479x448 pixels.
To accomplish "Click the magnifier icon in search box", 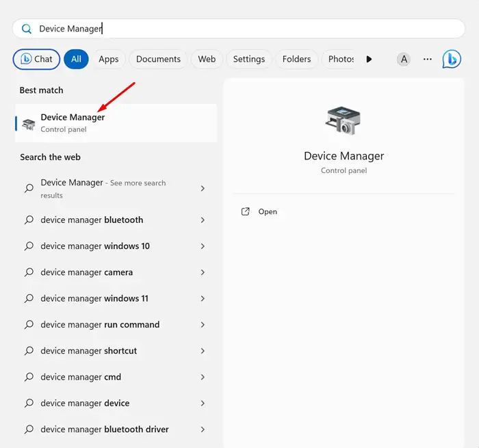I will pos(27,29).
